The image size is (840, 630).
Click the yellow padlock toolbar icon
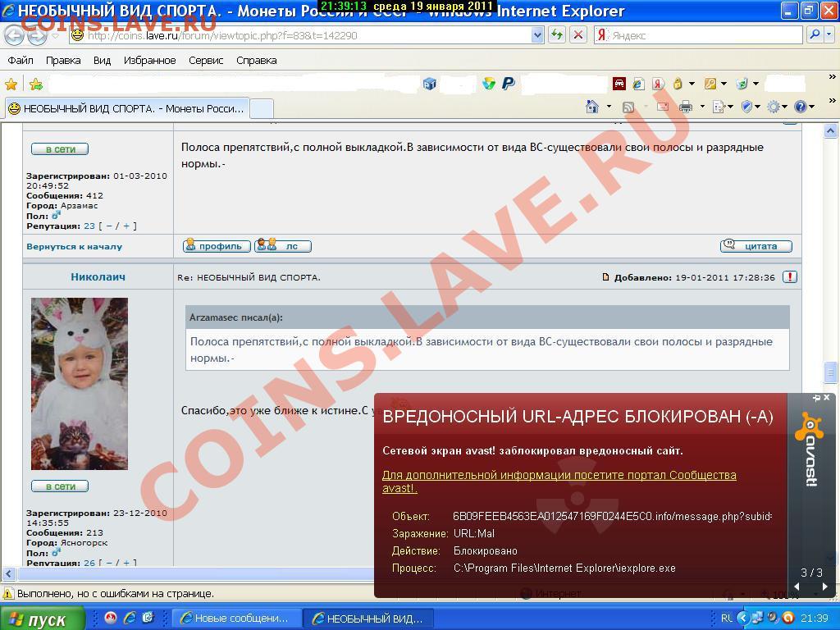(678, 84)
